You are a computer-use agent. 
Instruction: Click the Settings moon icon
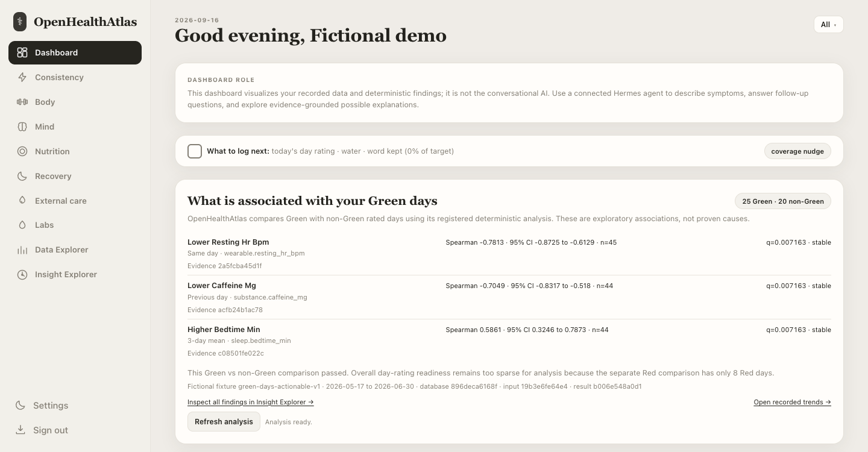coord(20,406)
